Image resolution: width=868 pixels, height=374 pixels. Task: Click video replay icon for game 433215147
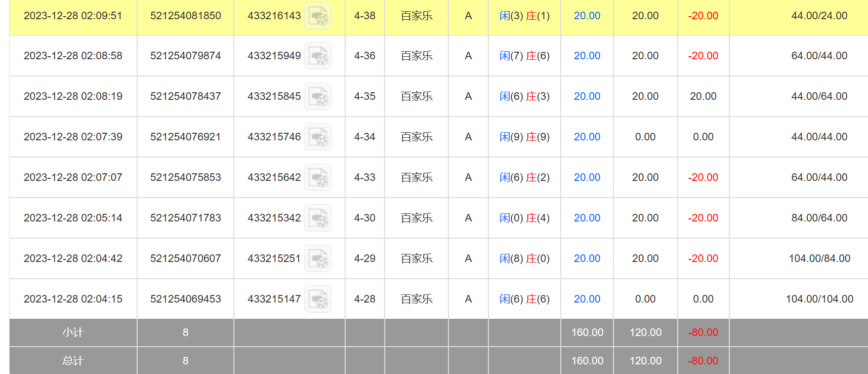(317, 299)
